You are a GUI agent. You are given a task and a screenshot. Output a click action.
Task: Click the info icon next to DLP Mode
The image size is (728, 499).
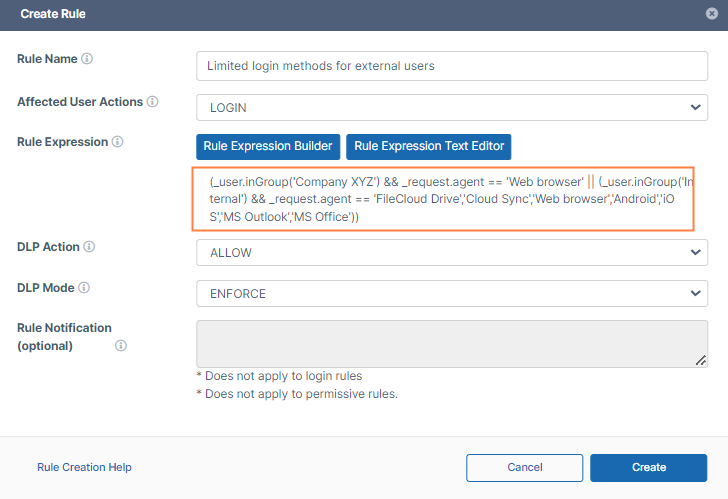point(84,288)
